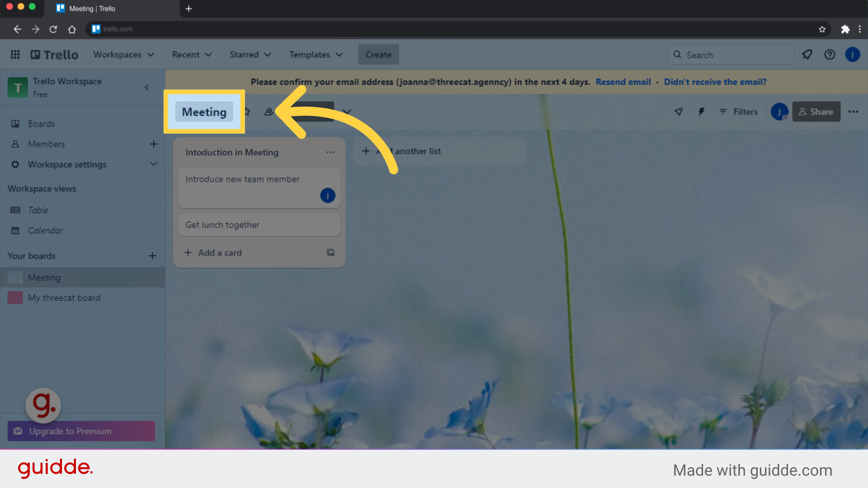Expand the Workspaces dropdown
The height and width of the screenshot is (488, 868).
(124, 54)
